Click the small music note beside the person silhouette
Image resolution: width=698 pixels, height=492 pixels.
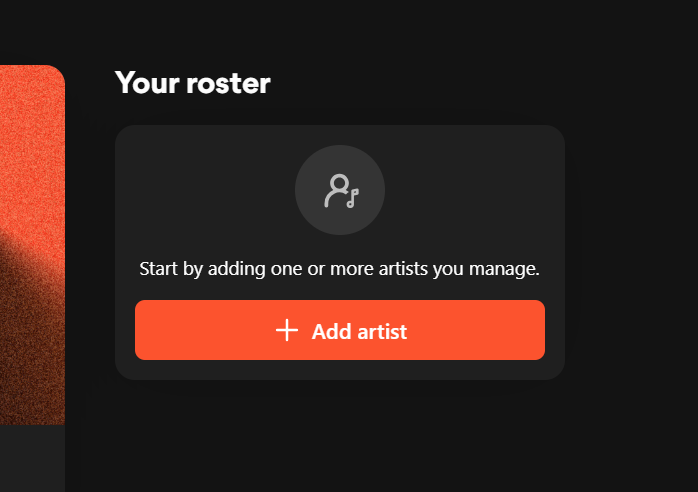[x=352, y=196]
